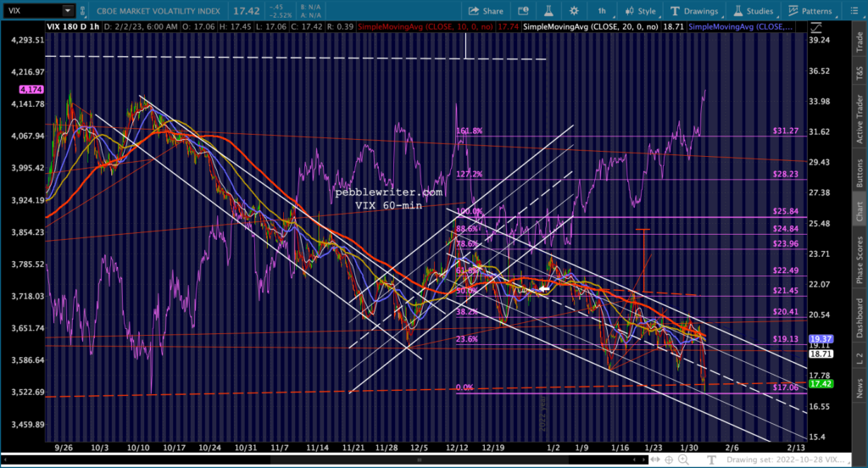This screenshot has height=468, width=868.
Task: Open the T&S sidebar tab
Action: (860, 73)
